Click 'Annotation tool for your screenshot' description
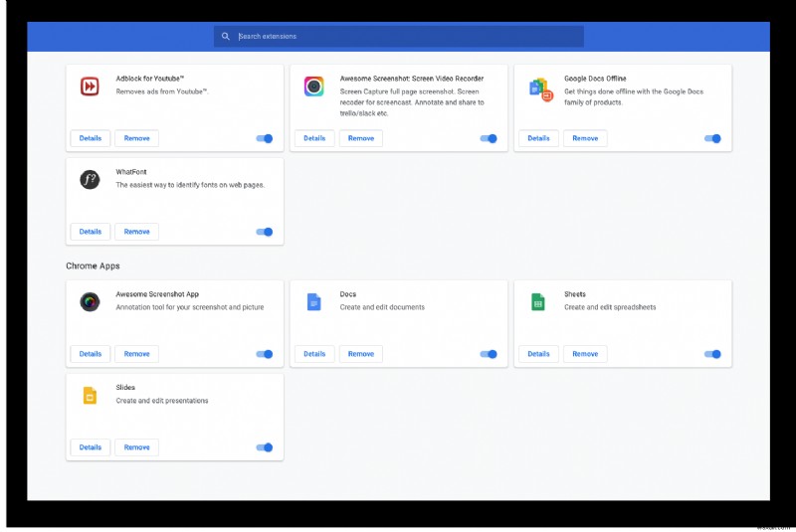This screenshot has height=532, width=796. [190, 307]
